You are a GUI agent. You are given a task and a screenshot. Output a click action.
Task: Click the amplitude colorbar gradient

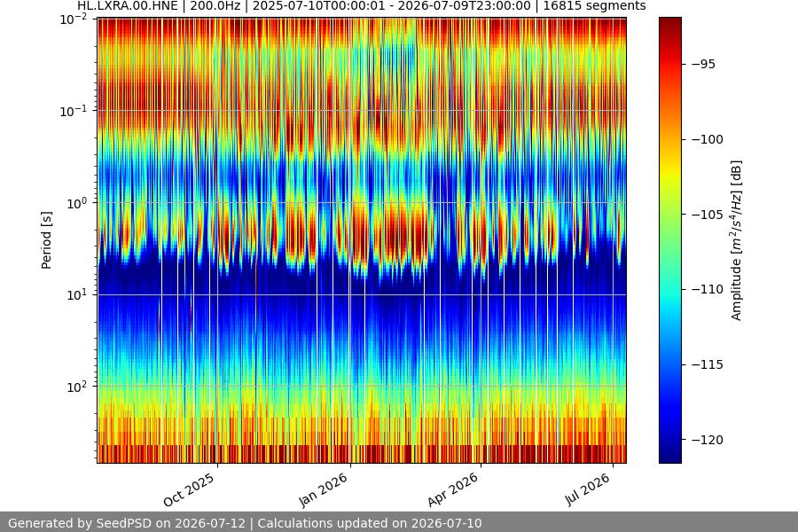tap(669, 240)
